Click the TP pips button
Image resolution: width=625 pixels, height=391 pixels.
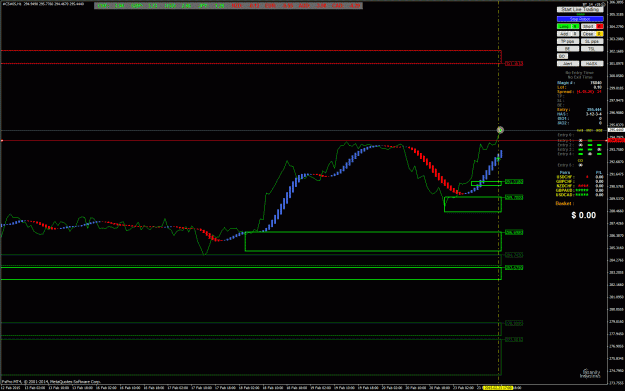[x=568, y=41]
